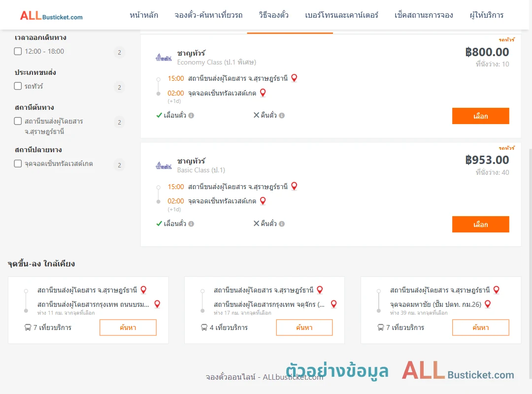Viewport: 532px width, 394px height.
Task: Show คืนตั๋ว info icon in Basic trip
Action: pos(282,224)
